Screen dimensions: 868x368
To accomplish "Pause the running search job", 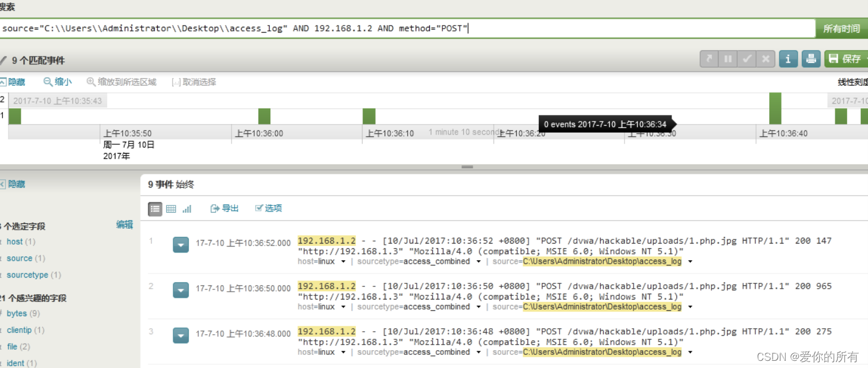I will click(x=728, y=58).
